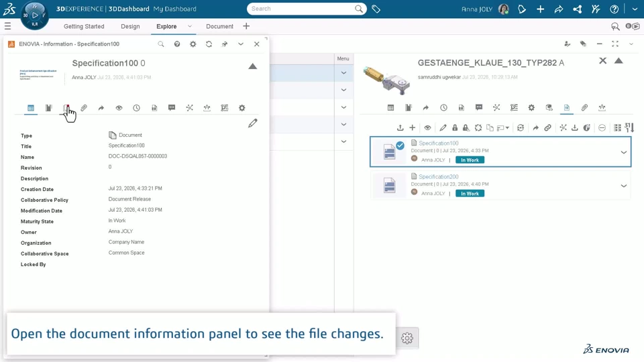Viewport: 644px width, 362px height.
Task: Expand top-right header chevron menu
Action: pyautogui.click(x=635, y=9)
